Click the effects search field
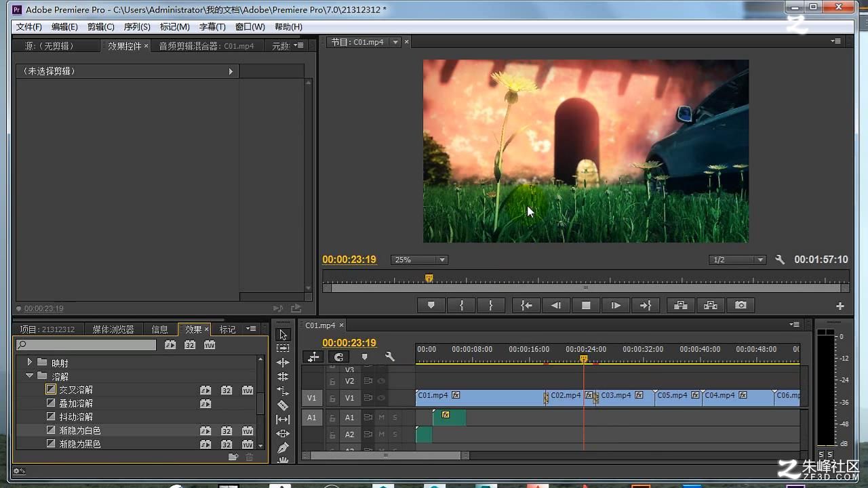This screenshot has width=868, height=488. click(86, 345)
